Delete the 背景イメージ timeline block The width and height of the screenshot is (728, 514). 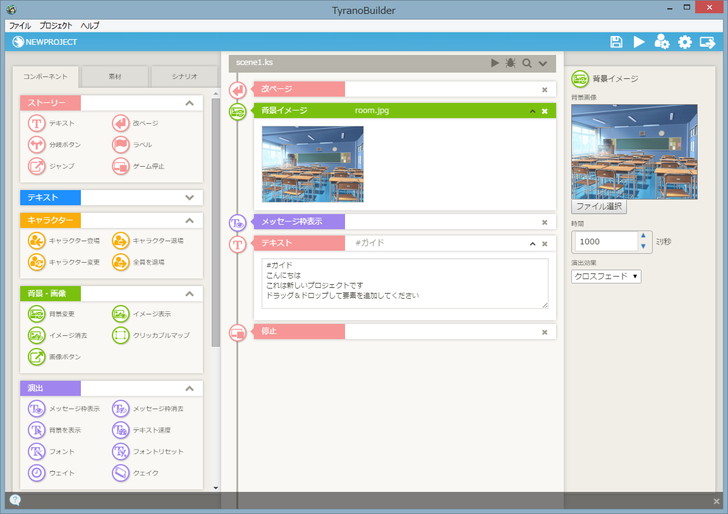click(x=545, y=111)
